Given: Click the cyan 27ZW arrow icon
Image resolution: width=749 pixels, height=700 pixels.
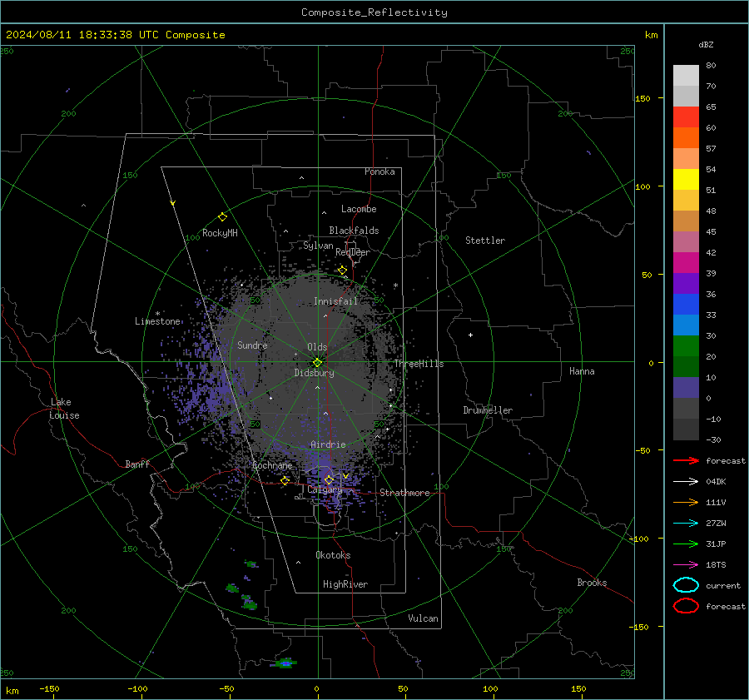Looking at the screenshot, I should coord(686,524).
